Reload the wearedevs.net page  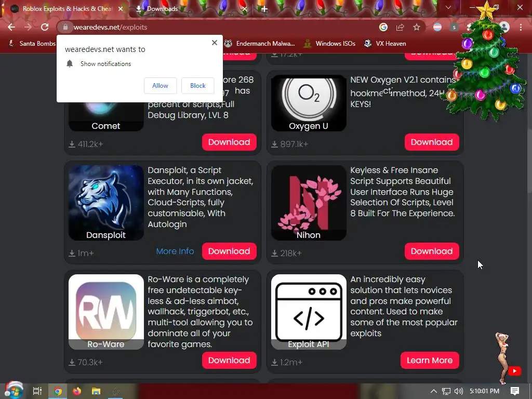point(45,27)
